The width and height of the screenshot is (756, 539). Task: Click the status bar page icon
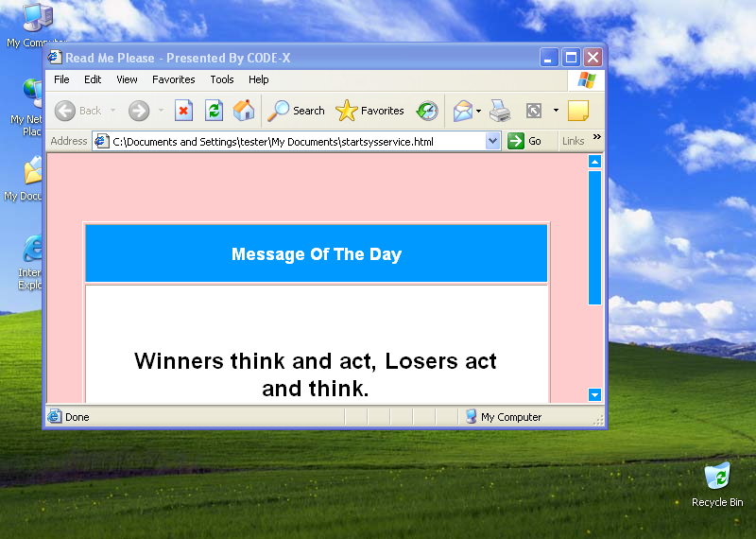coord(55,416)
